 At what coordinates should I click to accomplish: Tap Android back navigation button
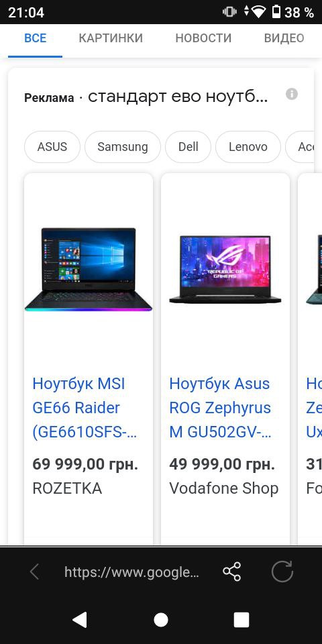(x=80, y=619)
